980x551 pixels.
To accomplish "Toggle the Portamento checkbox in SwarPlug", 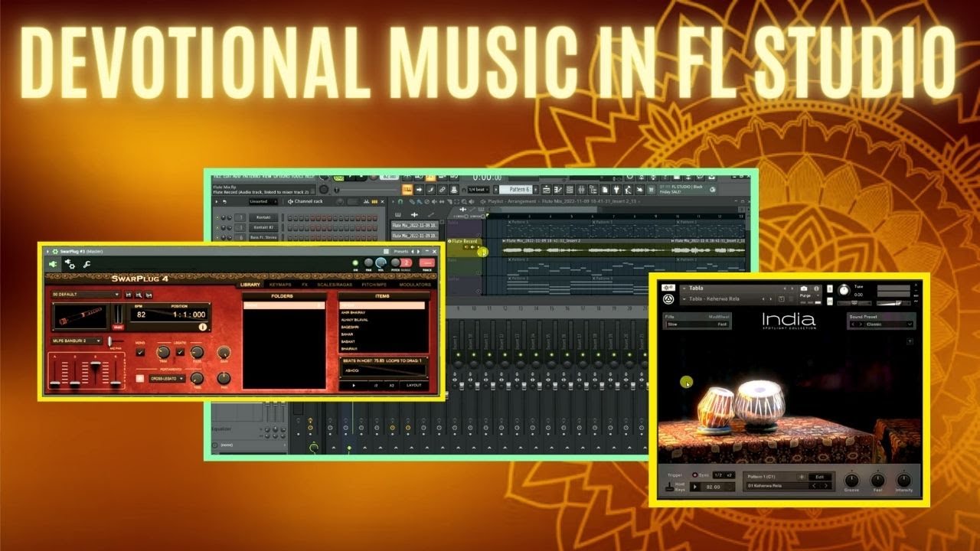I will [x=140, y=377].
